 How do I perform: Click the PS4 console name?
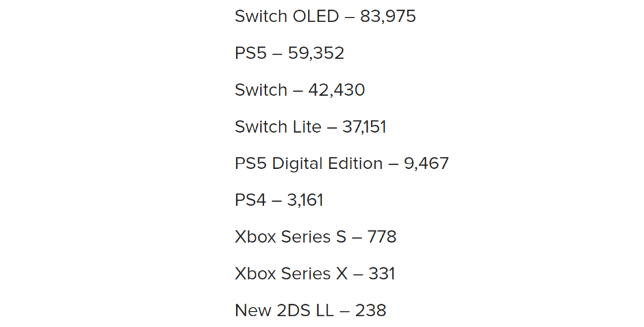click(x=250, y=200)
